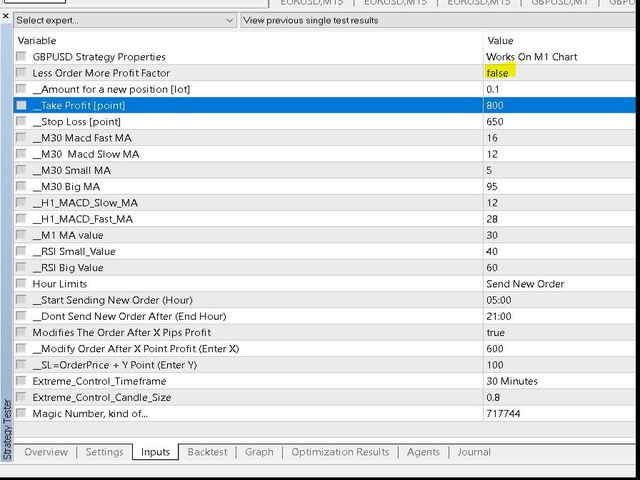Open the View previous single test results dropdown

coord(438,20)
